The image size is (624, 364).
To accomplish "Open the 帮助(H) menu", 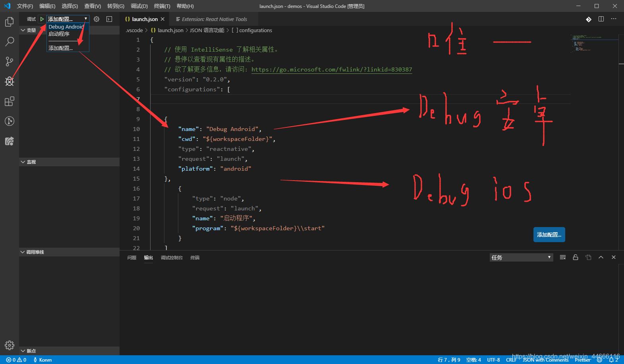I will click(185, 6).
